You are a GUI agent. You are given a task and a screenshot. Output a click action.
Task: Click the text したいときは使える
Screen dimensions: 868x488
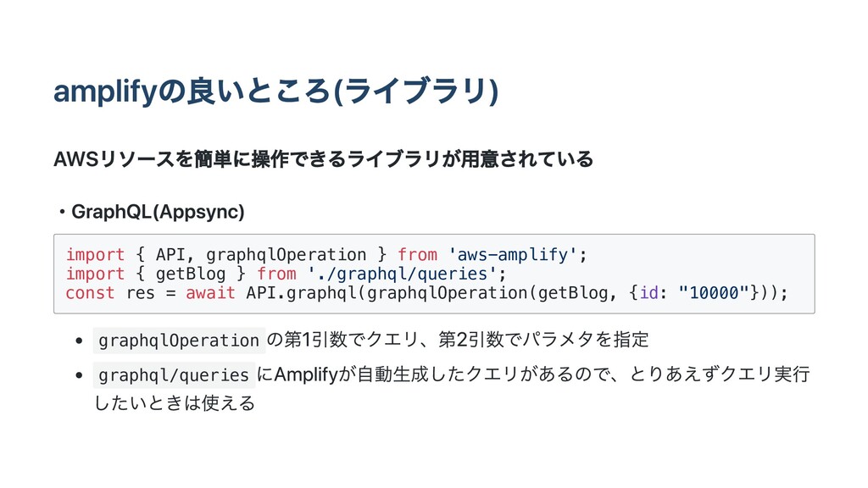(x=175, y=402)
